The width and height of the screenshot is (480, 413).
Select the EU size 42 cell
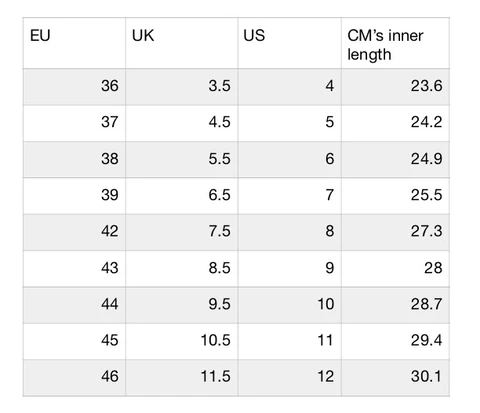point(74,232)
